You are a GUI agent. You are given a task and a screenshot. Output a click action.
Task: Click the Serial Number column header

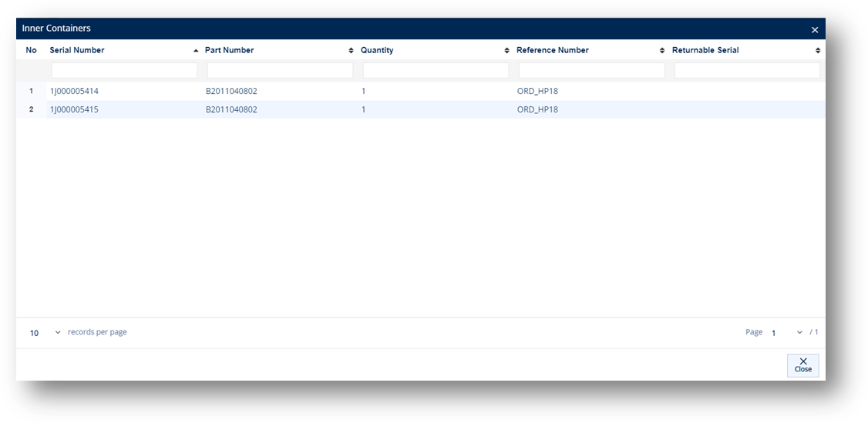click(x=77, y=50)
